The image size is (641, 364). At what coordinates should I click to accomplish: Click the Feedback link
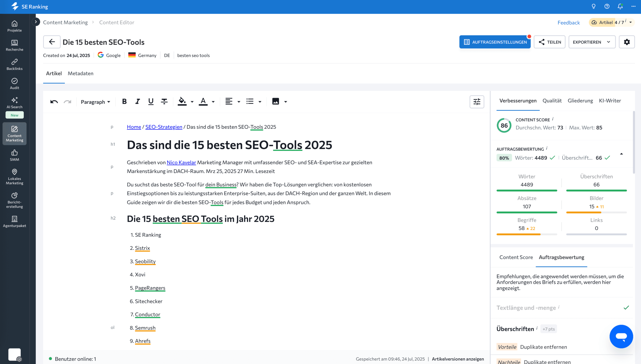[x=569, y=23]
